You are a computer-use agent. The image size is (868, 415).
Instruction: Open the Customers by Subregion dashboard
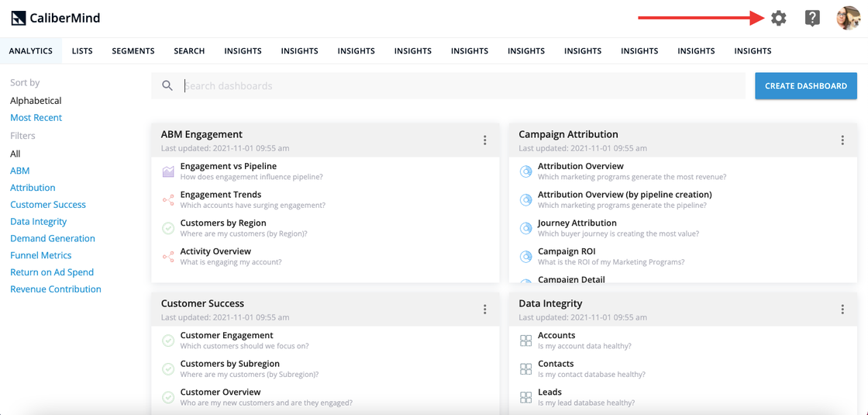coord(229,364)
